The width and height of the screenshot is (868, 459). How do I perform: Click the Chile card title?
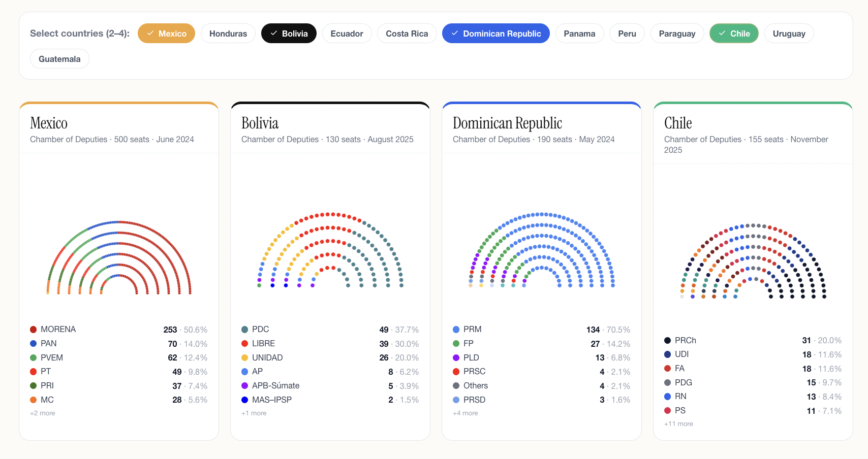click(x=678, y=123)
